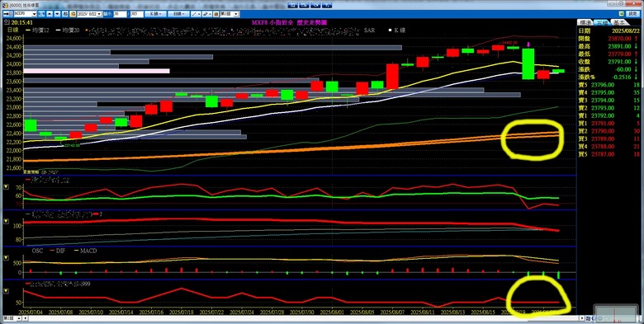Click the arrow icon left of symbol box

point(7,14)
